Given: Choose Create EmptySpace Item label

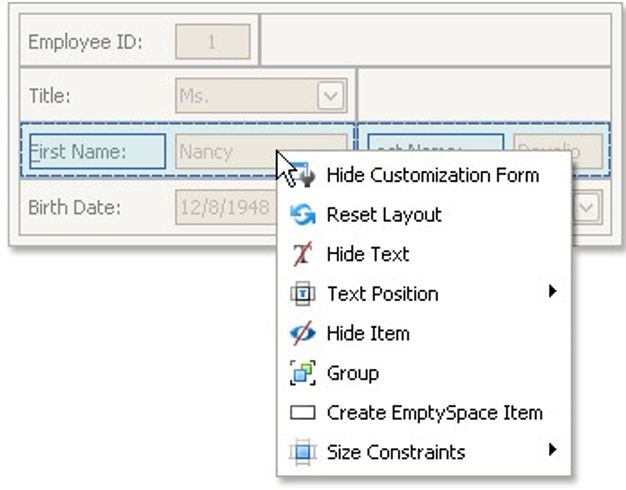Looking at the screenshot, I should 434,413.
